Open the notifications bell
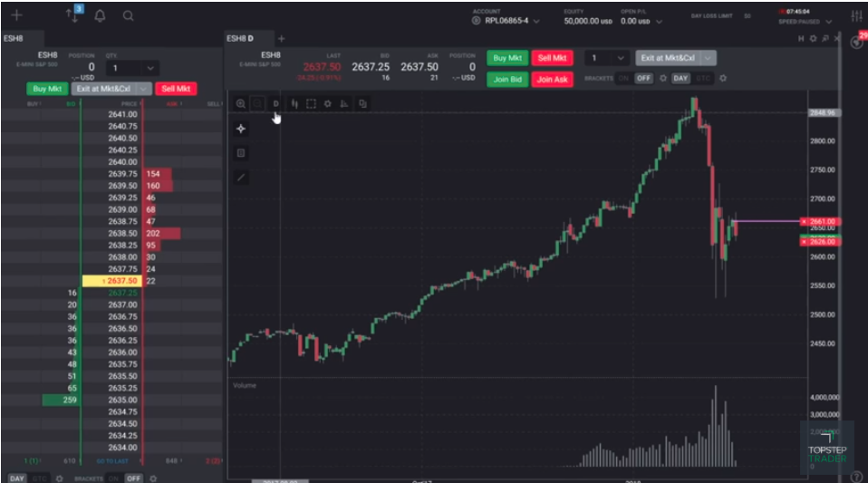Image resolution: width=868 pixels, height=483 pixels. (x=101, y=15)
